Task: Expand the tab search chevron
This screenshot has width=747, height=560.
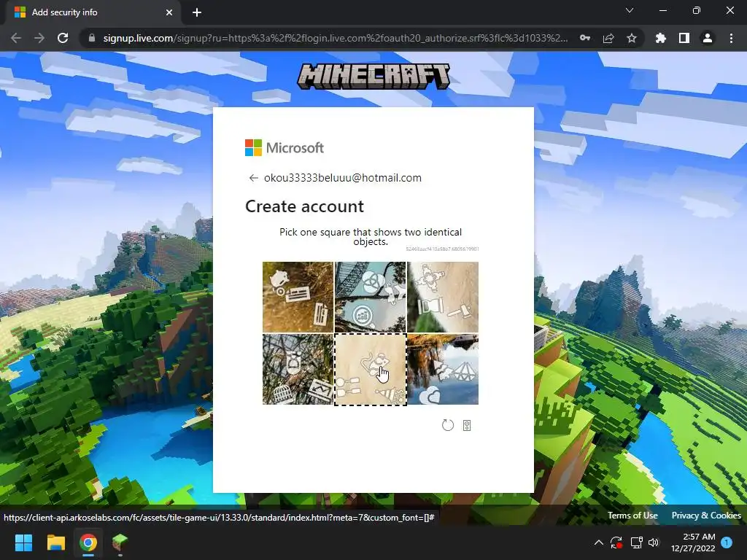Action: click(630, 10)
